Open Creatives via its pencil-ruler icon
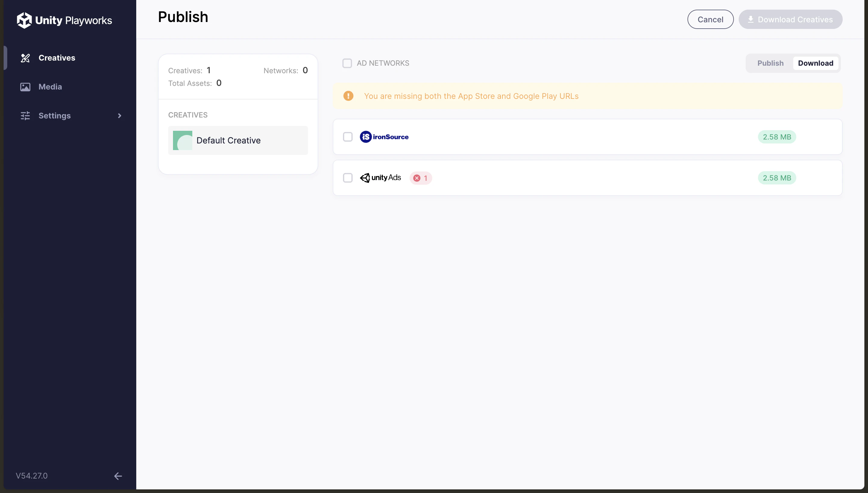This screenshot has height=493, width=868. pos(25,58)
